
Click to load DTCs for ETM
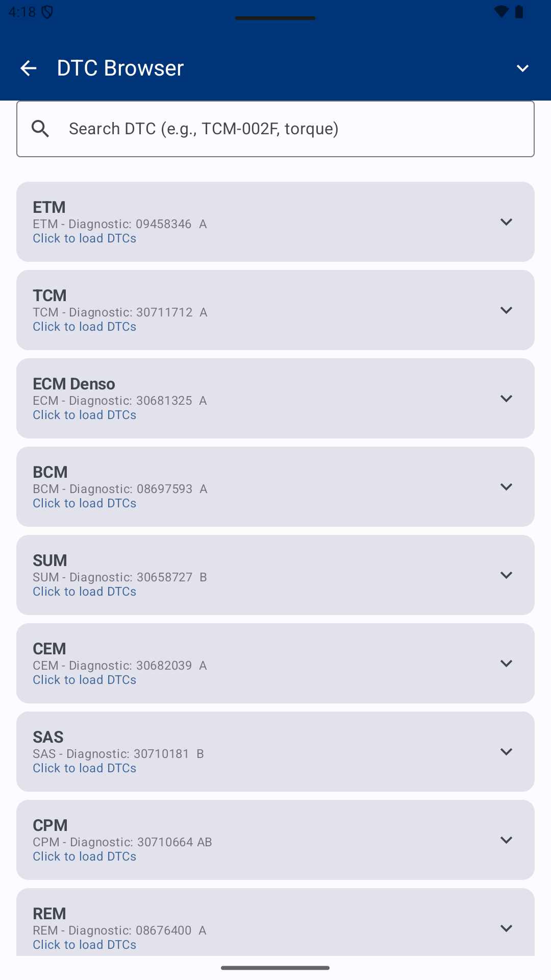(85, 238)
